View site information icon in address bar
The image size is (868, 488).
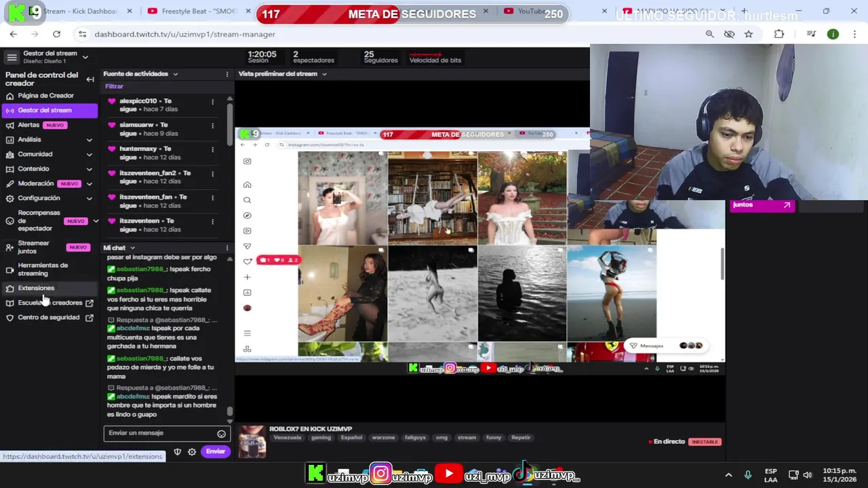[82, 34]
